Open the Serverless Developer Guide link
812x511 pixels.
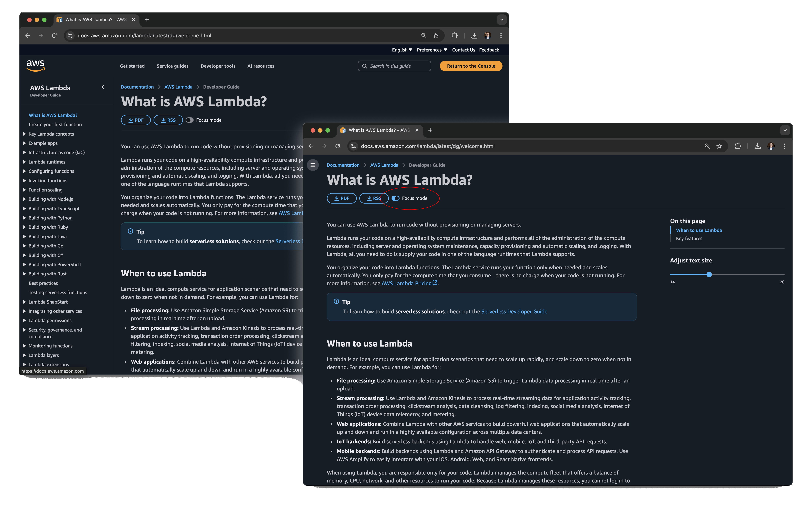click(x=514, y=311)
